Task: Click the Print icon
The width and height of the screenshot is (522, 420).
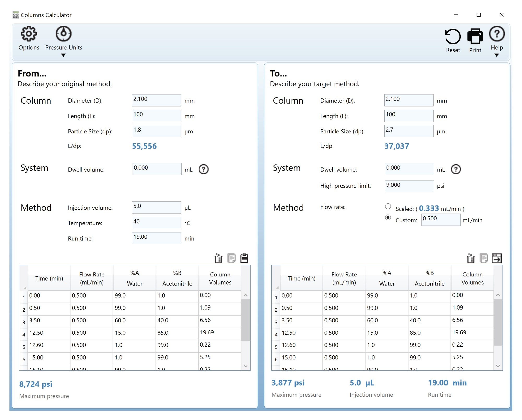Action: [x=475, y=37]
